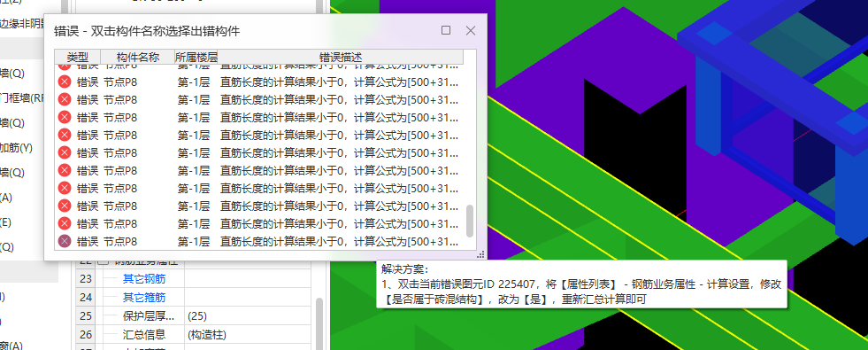
Task: Select 门框墙 in the component list
Action: pos(21,98)
